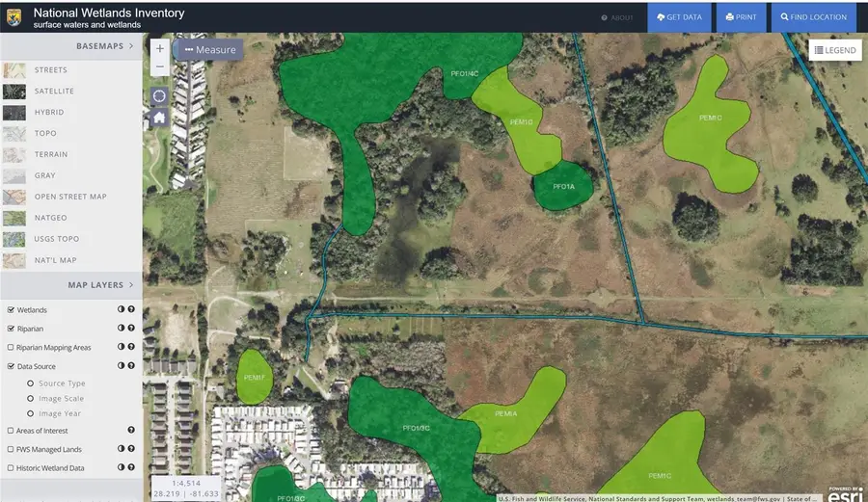Open the About page
Image resolution: width=868 pixels, height=502 pixels.
[x=617, y=17]
